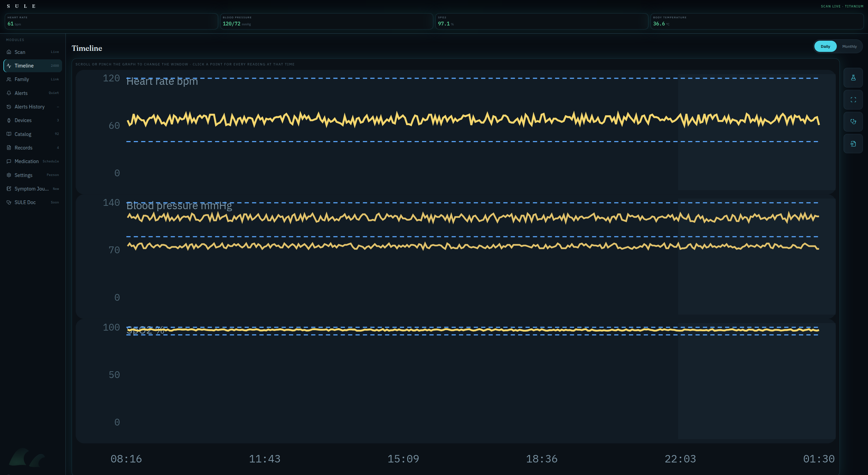Click the Heart Rate 61 bpm card
Screen dimensions: 868x475
(111, 21)
